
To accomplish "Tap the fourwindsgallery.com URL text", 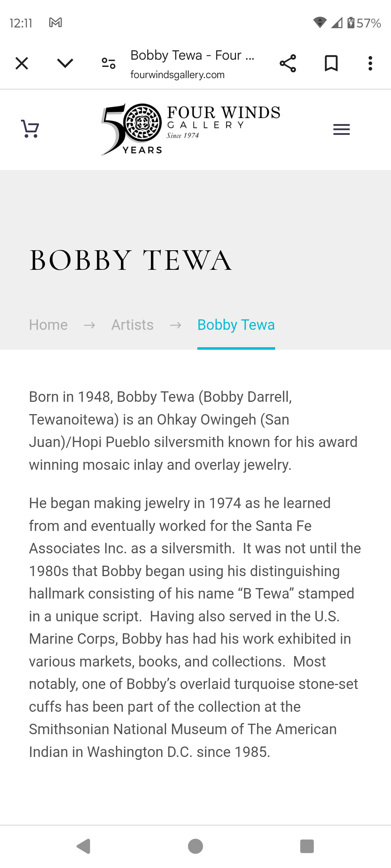I will pyautogui.click(x=177, y=75).
